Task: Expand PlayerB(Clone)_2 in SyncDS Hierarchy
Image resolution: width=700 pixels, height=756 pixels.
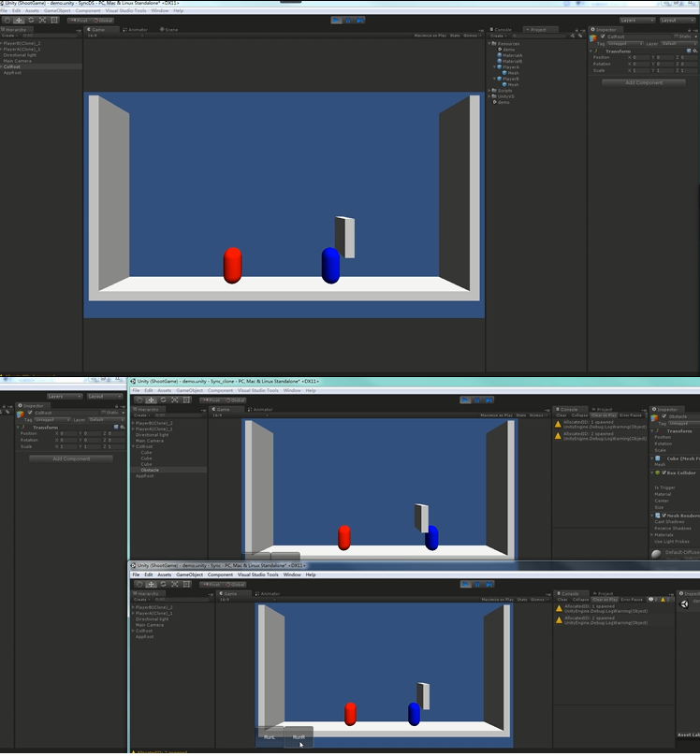Action: [x=2, y=43]
